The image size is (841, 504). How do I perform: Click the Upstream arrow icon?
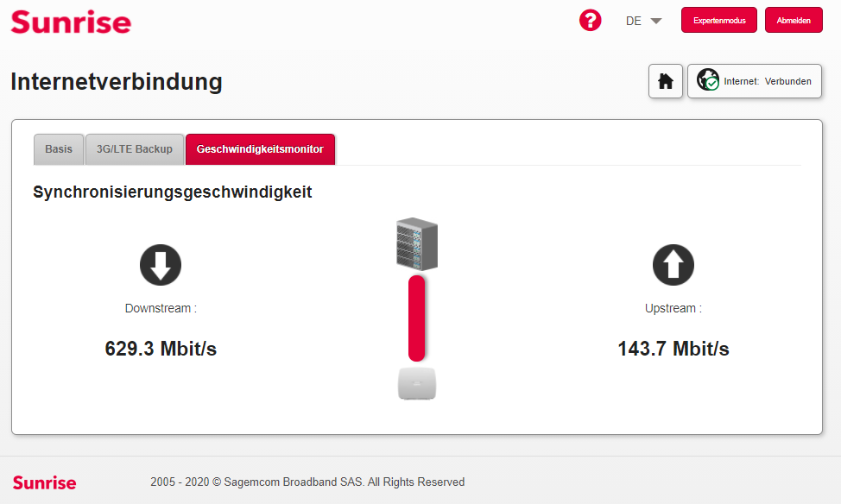coord(673,265)
